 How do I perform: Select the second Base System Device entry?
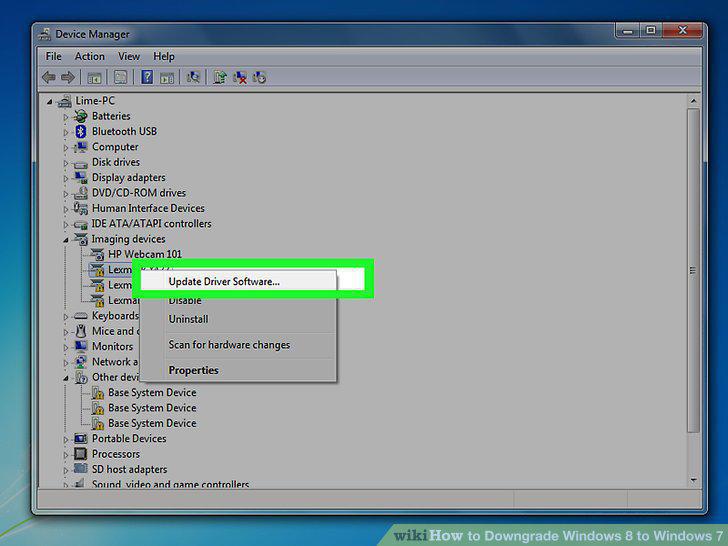pyautogui.click(x=152, y=408)
